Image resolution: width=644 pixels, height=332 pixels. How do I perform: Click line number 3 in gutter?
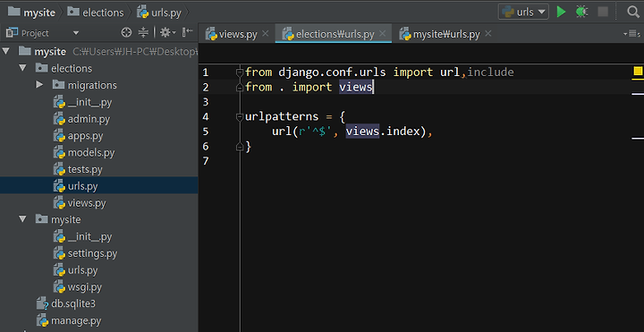[206, 102]
